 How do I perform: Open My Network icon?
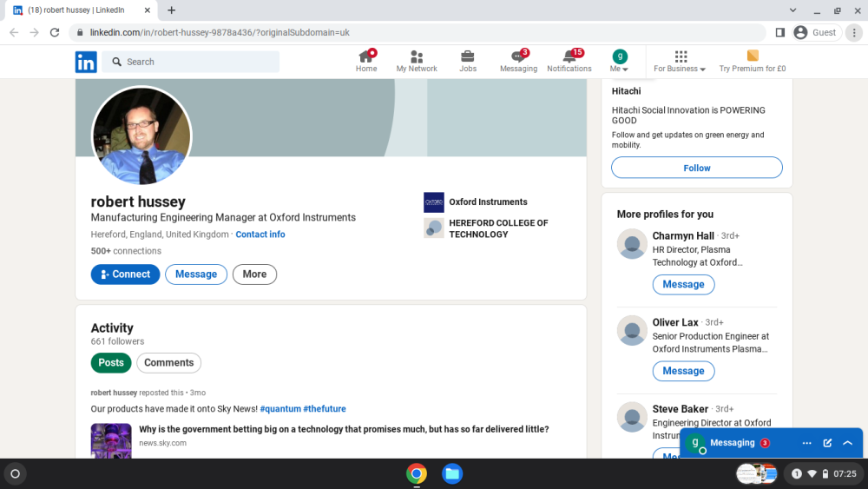click(x=417, y=61)
